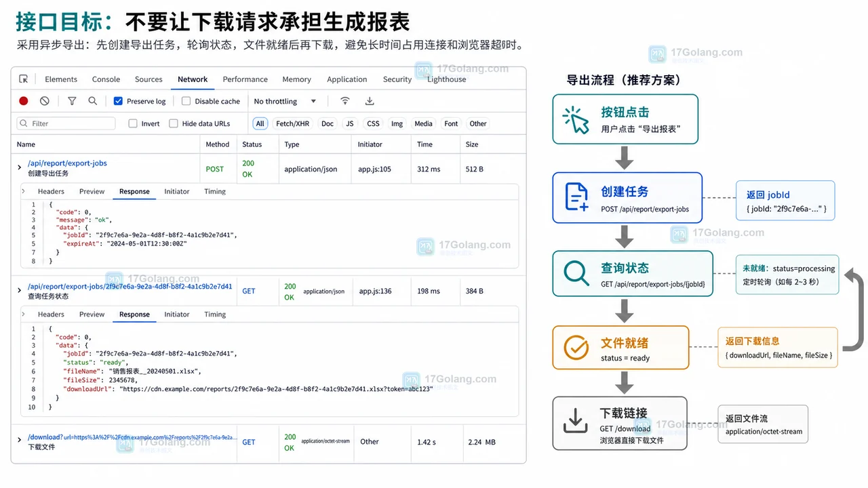Open network conditions wifi icon
This screenshot has width=868, height=488.
(x=345, y=101)
